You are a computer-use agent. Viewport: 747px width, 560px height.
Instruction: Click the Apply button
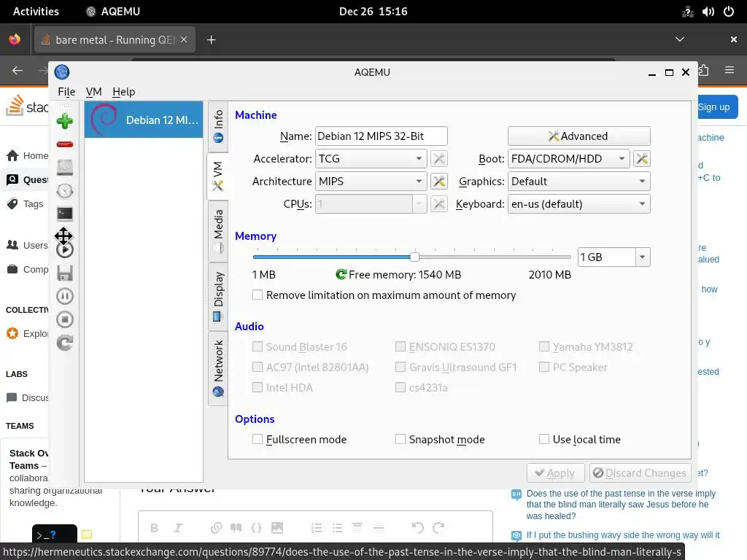pos(555,472)
